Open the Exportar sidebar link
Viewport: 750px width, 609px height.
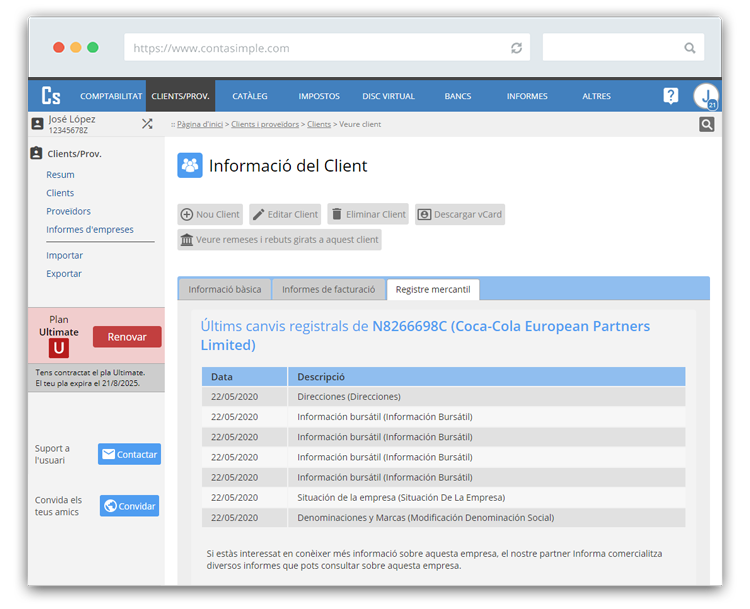[64, 274]
